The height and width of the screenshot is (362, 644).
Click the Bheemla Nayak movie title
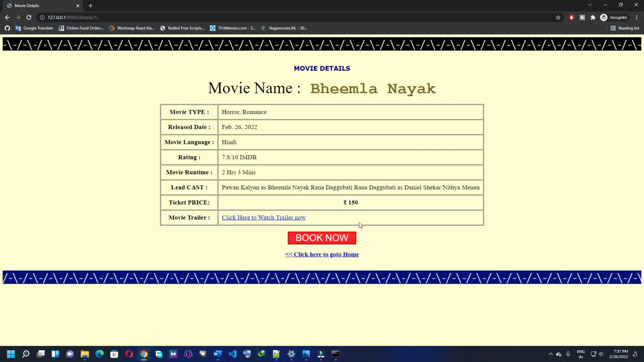[373, 89]
